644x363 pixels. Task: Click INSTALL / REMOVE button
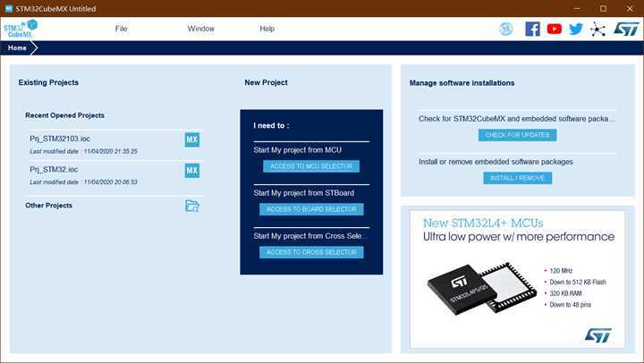click(518, 178)
